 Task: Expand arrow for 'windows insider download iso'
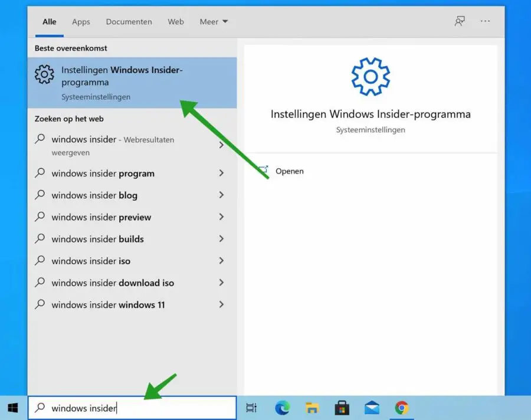pos(221,283)
